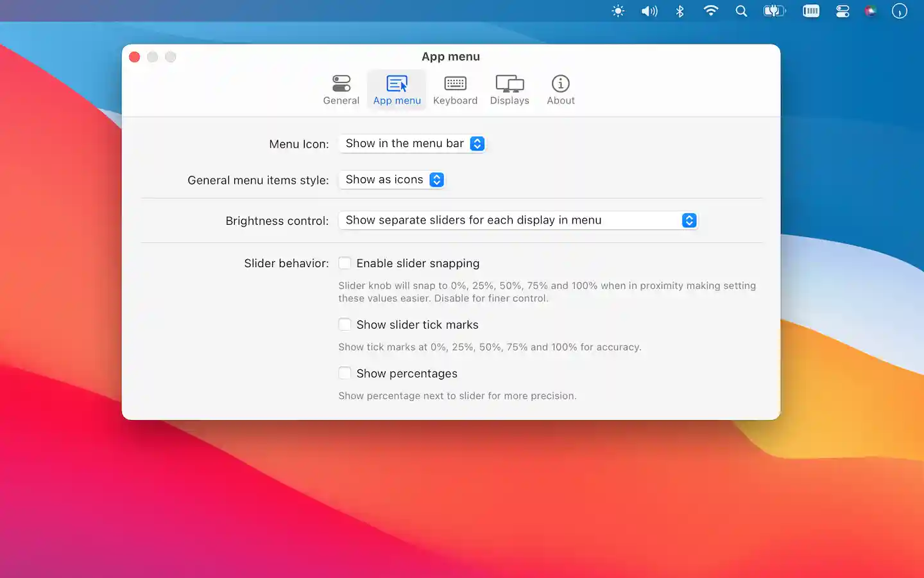This screenshot has width=924, height=578.
Task: Enable slider snapping checkbox
Action: [345, 263]
